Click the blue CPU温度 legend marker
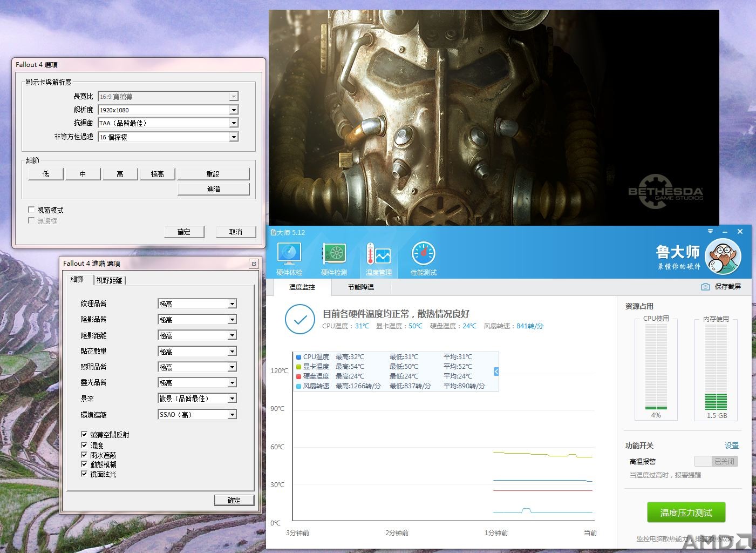756x553 pixels. (x=298, y=357)
